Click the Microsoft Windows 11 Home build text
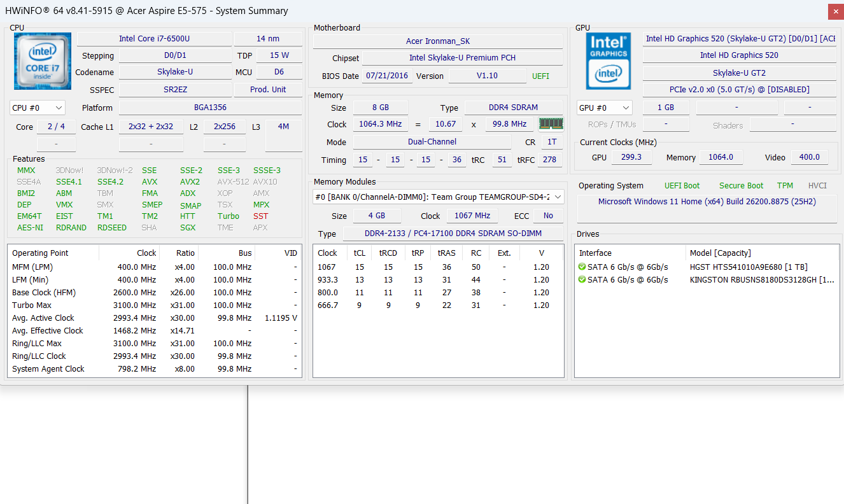Screen dimensions: 844x504 [707, 202]
